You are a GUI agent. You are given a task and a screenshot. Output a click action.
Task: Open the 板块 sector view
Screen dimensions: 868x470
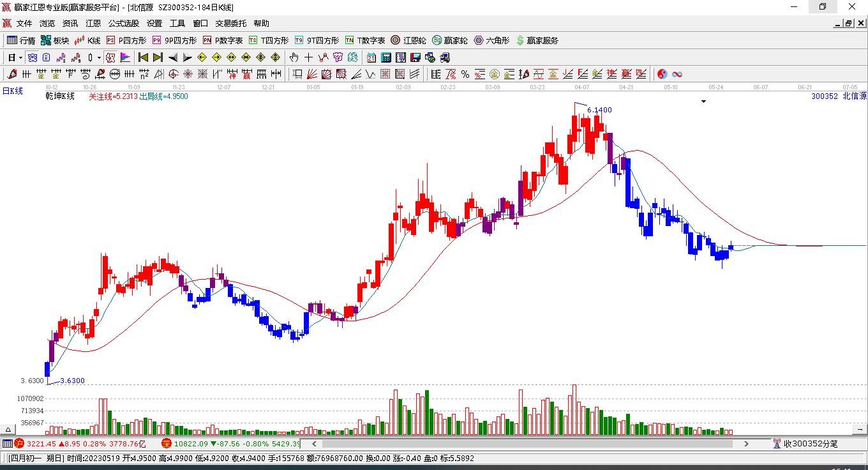click(x=55, y=40)
